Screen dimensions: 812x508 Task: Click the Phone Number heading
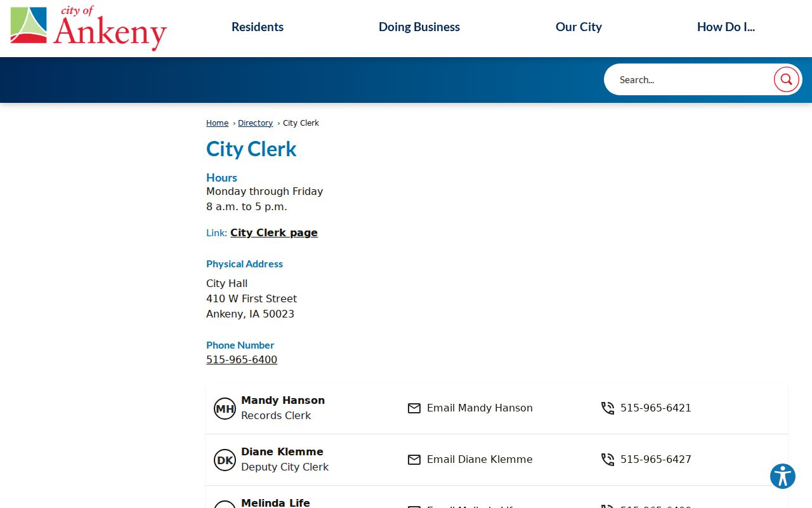[x=240, y=345]
